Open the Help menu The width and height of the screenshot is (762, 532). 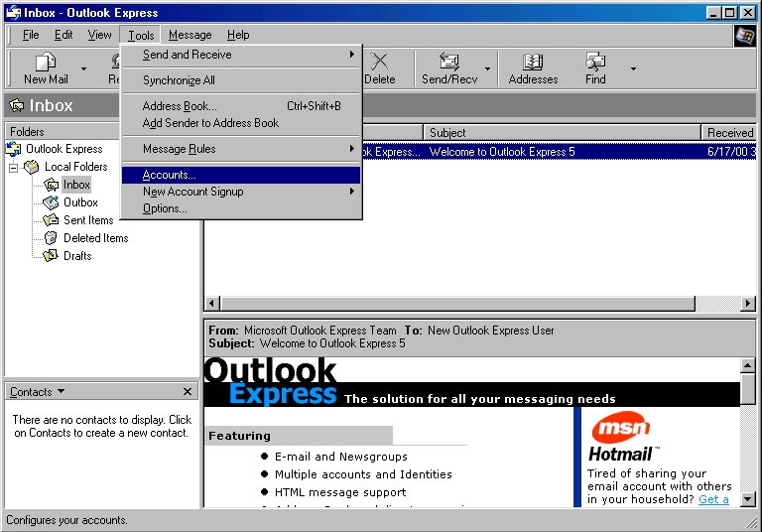pos(238,35)
